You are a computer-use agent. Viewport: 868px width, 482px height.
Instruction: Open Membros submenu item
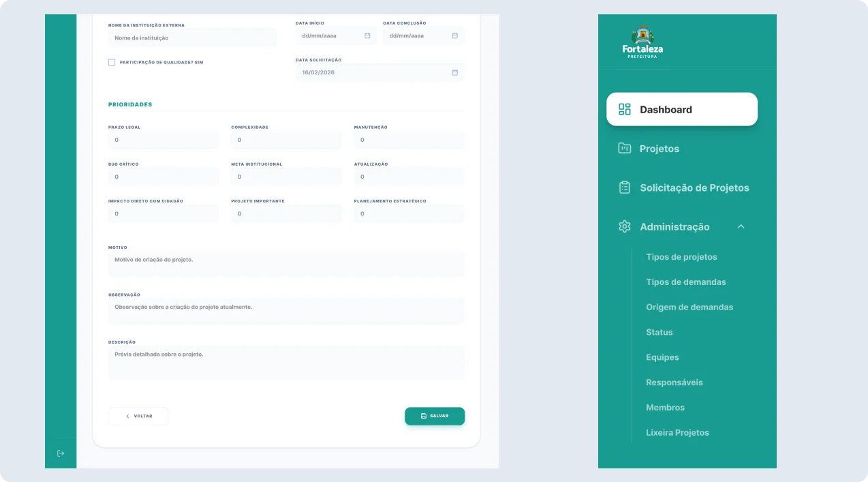(666, 408)
